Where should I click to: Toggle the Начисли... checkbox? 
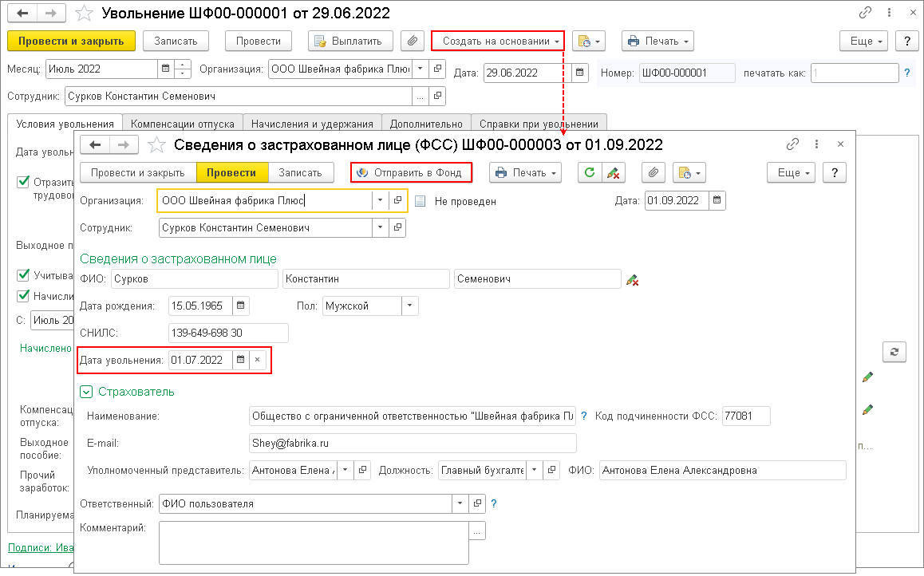(x=23, y=296)
